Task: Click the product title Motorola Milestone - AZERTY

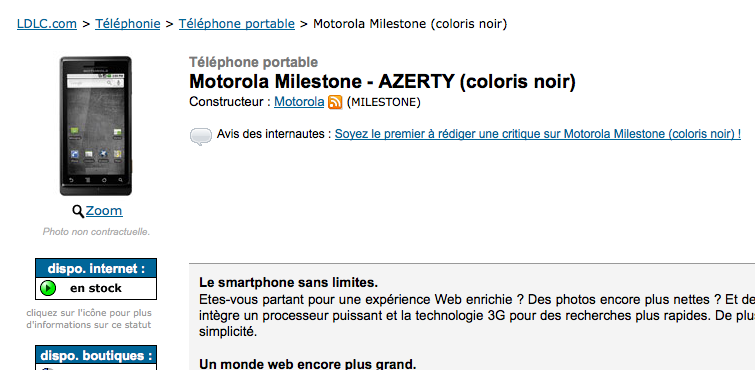Action: 382,81
